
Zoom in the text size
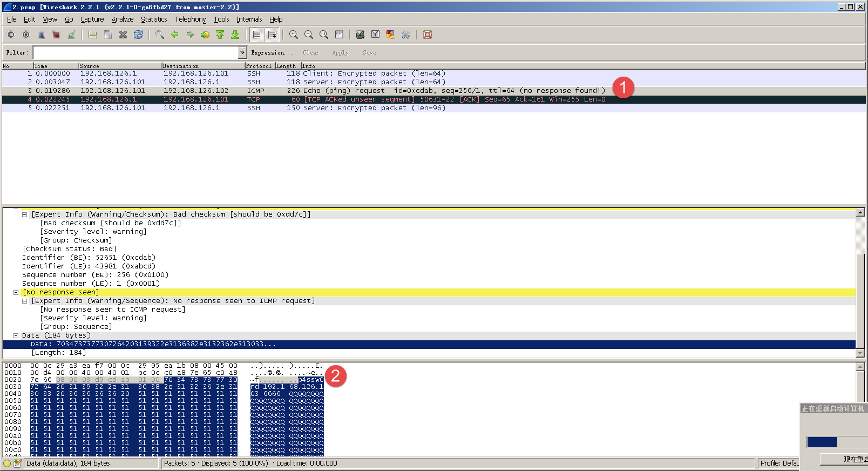[294, 35]
